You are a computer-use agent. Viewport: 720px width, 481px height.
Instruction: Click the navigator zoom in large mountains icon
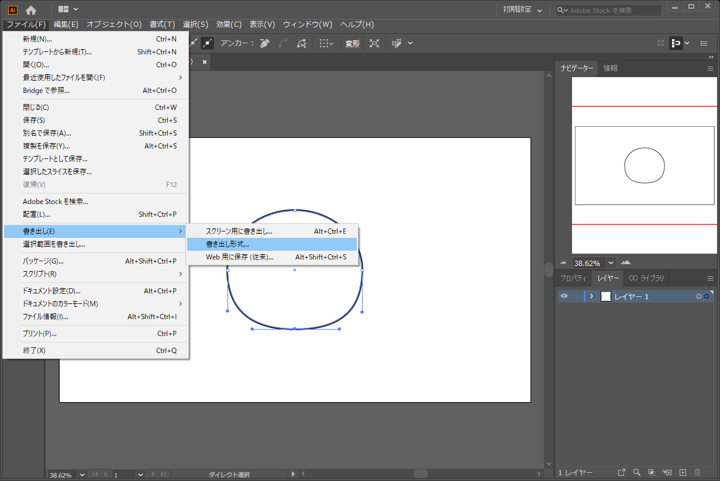(x=625, y=263)
